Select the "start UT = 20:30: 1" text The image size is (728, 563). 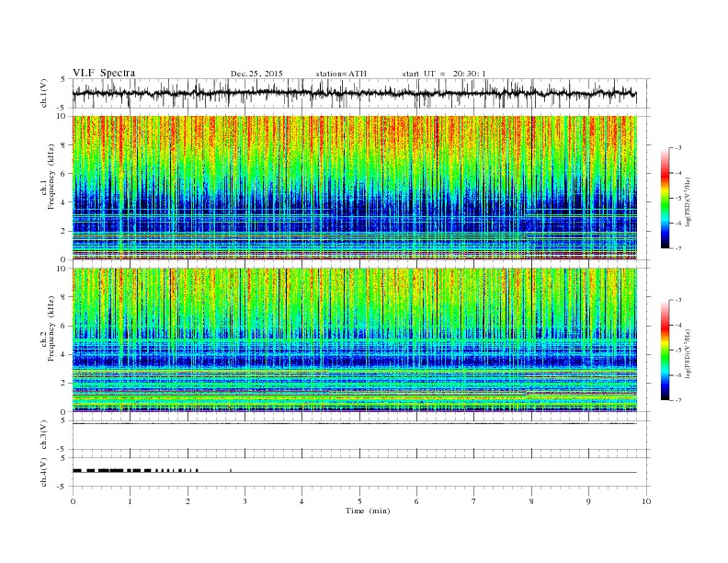click(x=444, y=74)
